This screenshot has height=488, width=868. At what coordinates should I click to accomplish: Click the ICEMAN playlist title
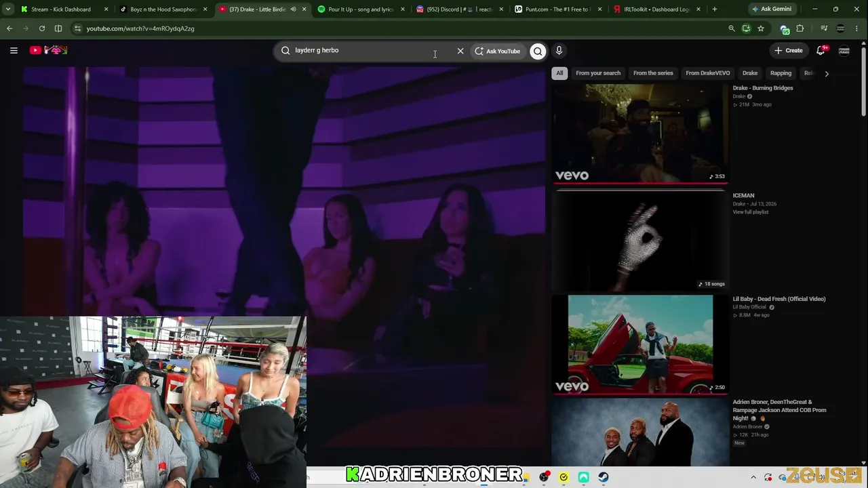coord(743,196)
